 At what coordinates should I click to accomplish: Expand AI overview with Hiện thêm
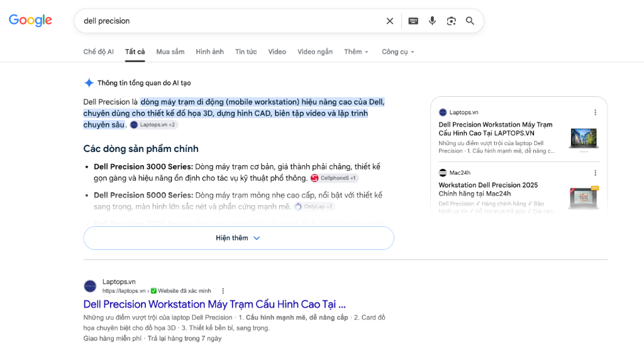click(238, 238)
